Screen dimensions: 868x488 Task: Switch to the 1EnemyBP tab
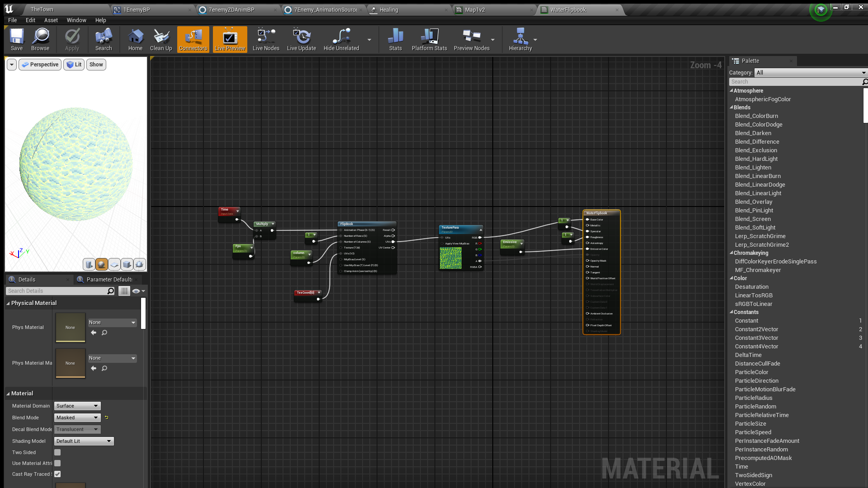click(x=137, y=9)
